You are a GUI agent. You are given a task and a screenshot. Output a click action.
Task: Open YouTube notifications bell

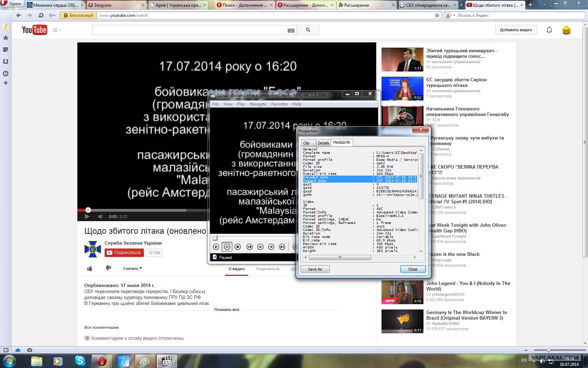549,30
